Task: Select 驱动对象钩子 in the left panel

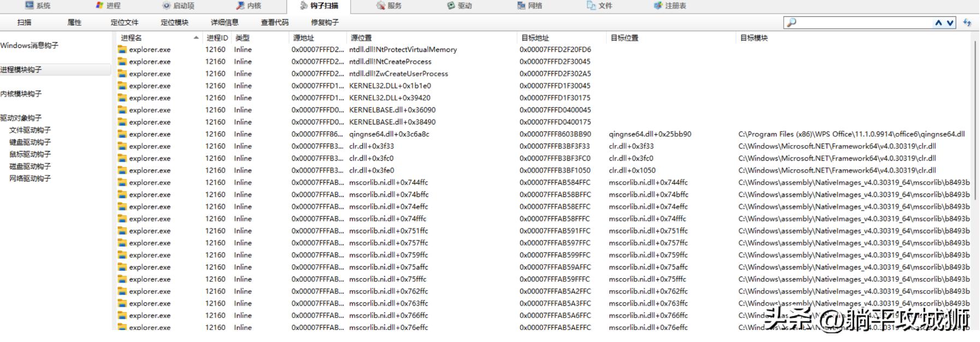Action: click(x=21, y=118)
